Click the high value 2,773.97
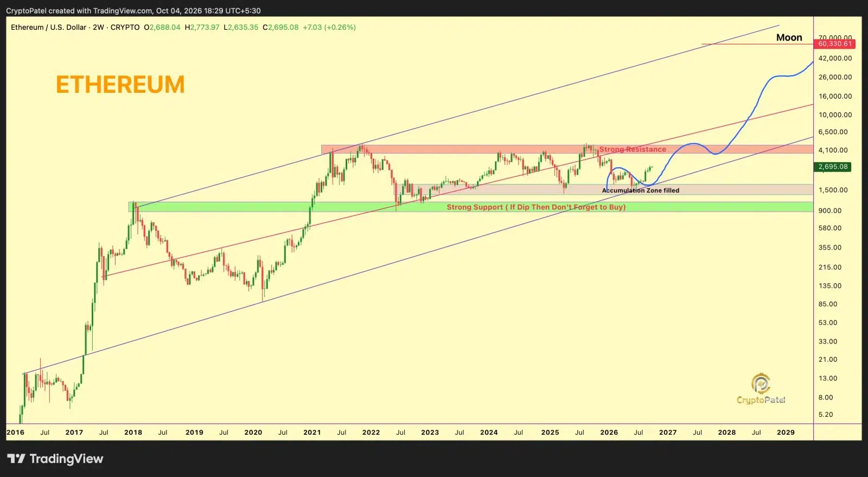868x477 pixels. coord(205,27)
